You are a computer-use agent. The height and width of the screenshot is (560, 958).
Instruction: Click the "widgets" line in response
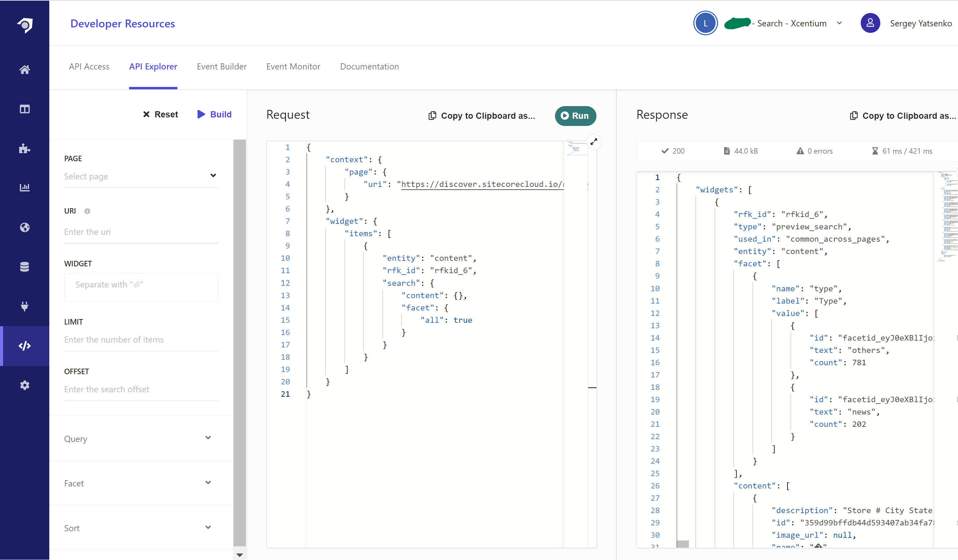(723, 190)
